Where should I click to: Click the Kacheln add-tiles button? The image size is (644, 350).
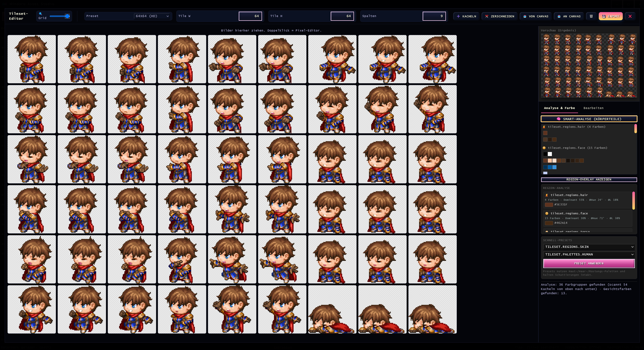coord(466,16)
